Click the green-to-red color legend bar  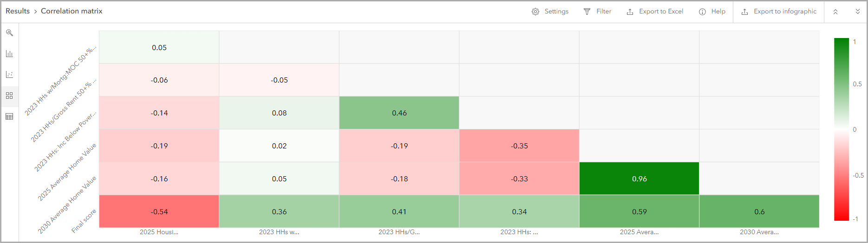pos(842,129)
